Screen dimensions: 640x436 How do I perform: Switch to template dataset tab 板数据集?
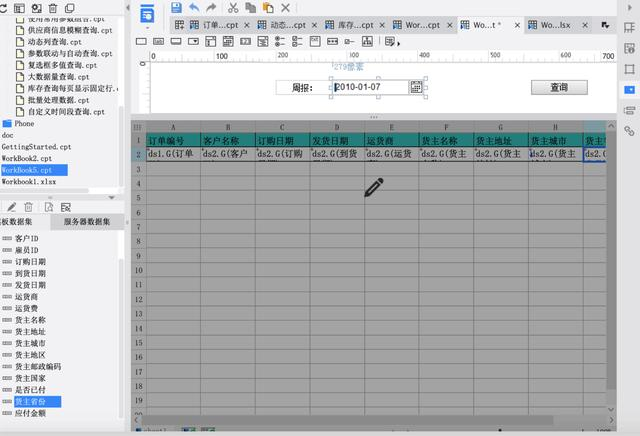[x=17, y=222]
